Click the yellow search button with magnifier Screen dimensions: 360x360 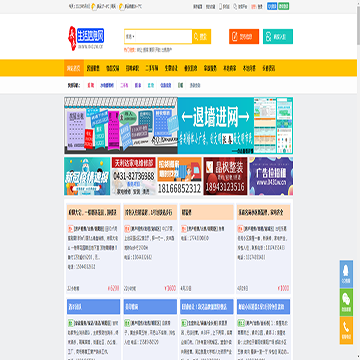[201, 36]
